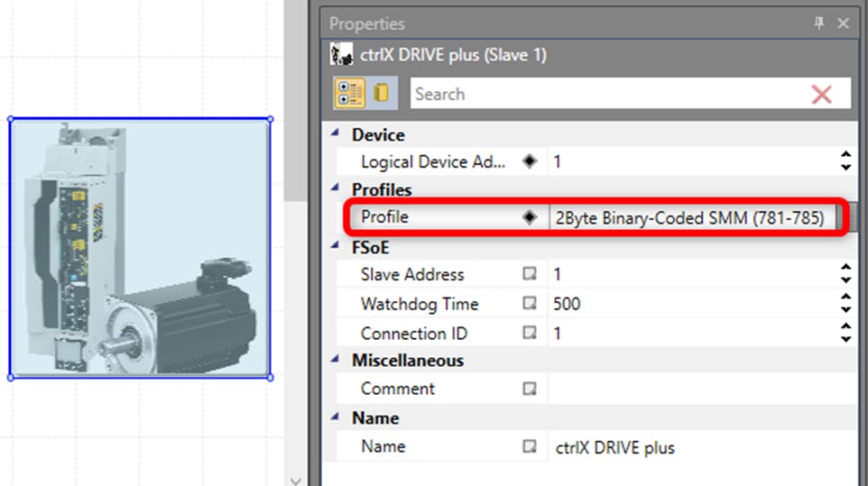Click the Search properties field

coord(605,95)
